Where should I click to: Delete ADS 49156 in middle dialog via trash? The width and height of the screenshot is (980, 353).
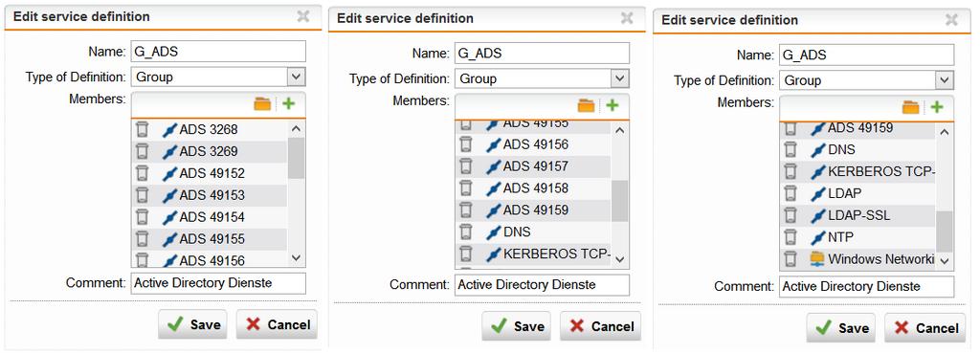pyautogui.click(x=466, y=144)
